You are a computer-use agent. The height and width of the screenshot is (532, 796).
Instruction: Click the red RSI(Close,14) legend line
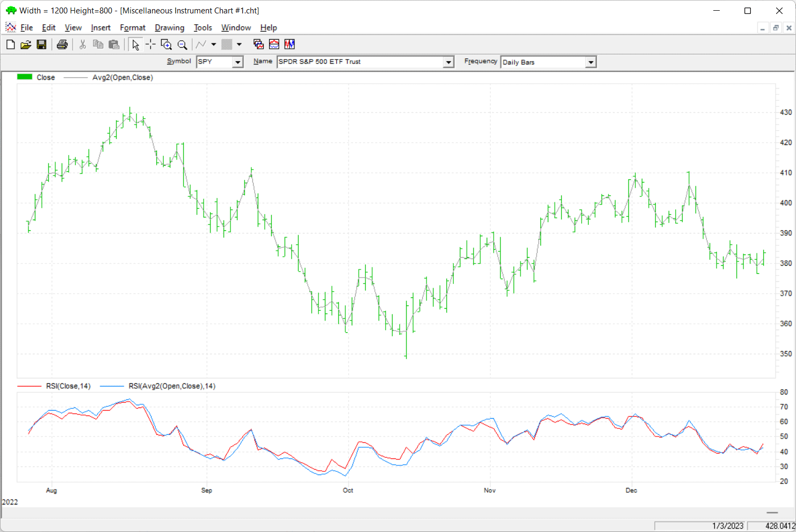(x=29, y=386)
